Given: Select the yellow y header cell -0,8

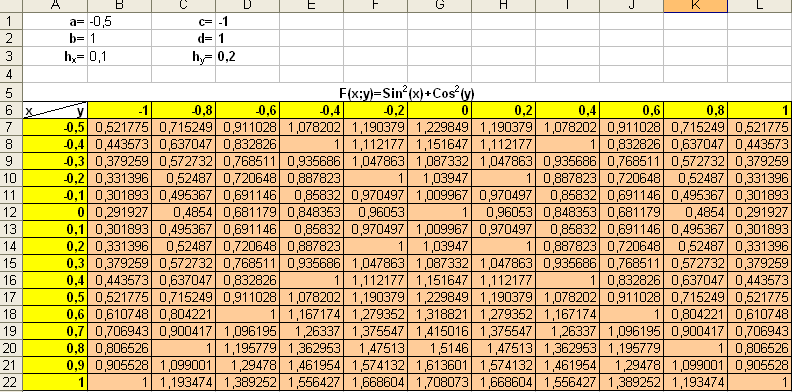Looking at the screenshot, I should pyautogui.click(x=184, y=110).
